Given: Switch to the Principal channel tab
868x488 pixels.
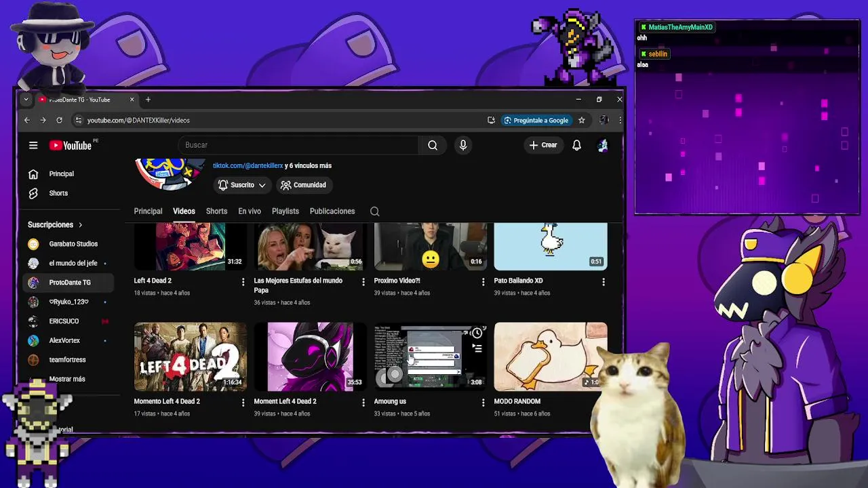Looking at the screenshot, I should (x=148, y=211).
